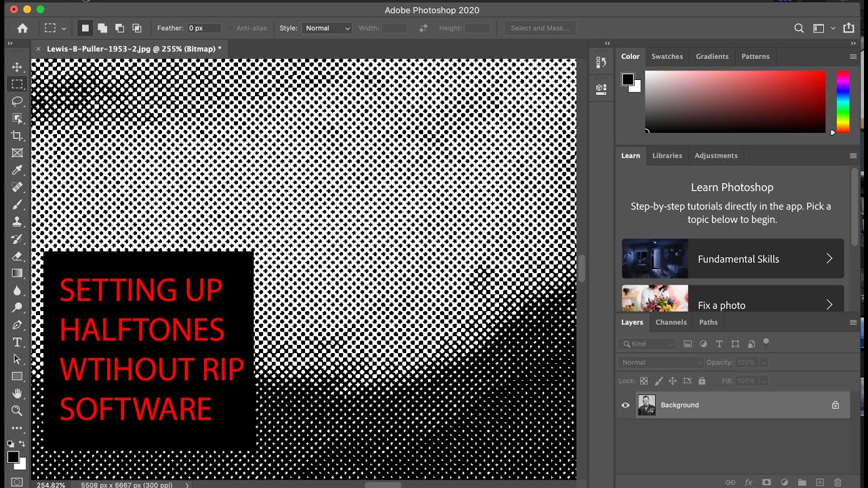The width and height of the screenshot is (868, 488).
Task: Select the Crop tool
Action: [x=17, y=136]
